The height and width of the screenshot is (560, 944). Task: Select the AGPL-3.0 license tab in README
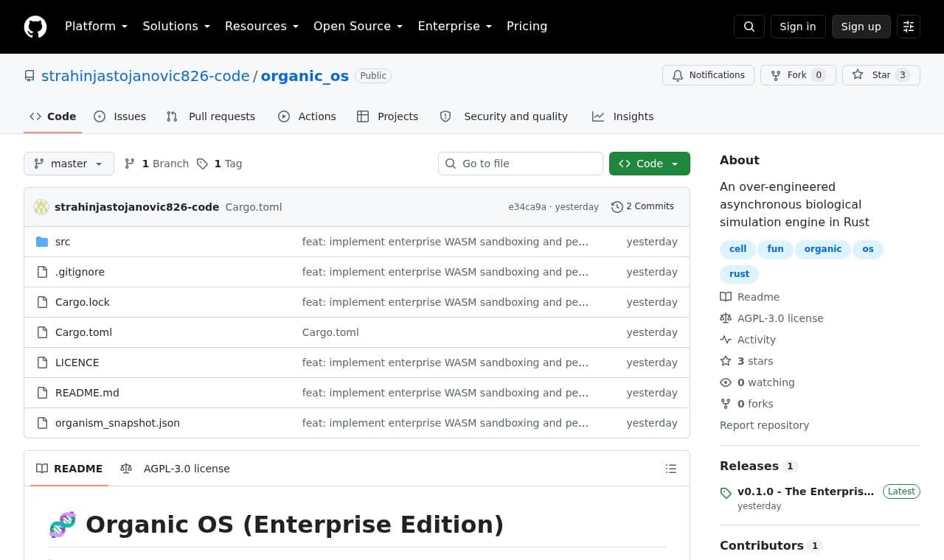(x=176, y=469)
